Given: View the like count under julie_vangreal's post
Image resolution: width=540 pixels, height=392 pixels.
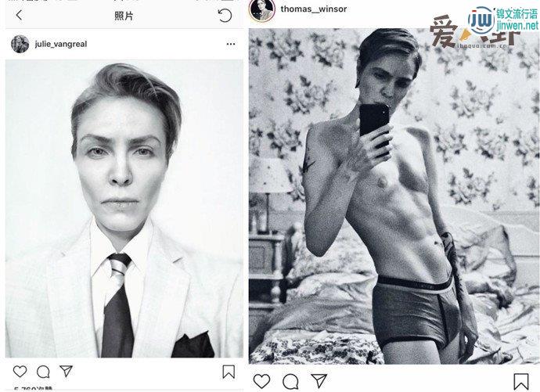Looking at the screenshot, I should point(34,389).
